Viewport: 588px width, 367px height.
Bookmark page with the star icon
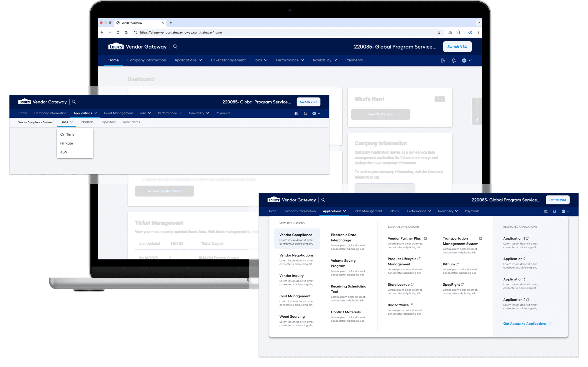(x=439, y=33)
